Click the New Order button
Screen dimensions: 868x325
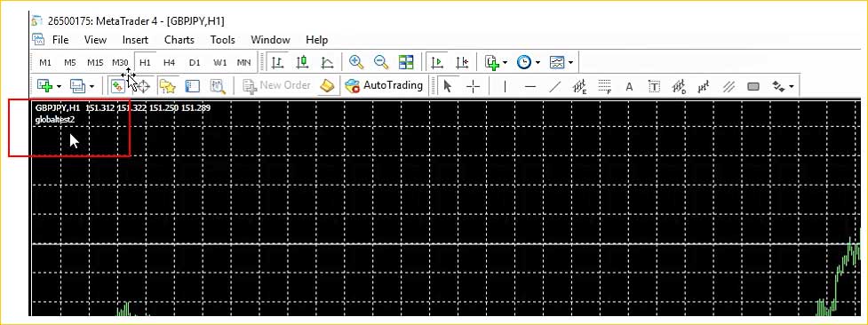tap(277, 86)
